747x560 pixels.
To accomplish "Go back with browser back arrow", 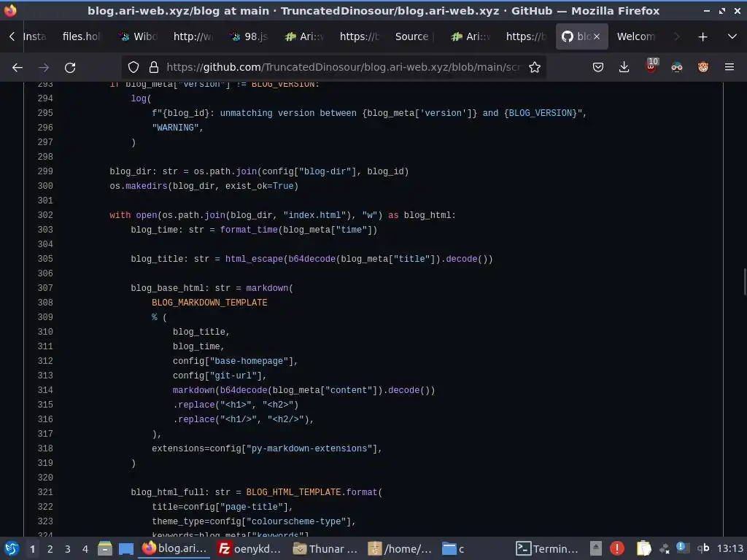I will 18,68.
